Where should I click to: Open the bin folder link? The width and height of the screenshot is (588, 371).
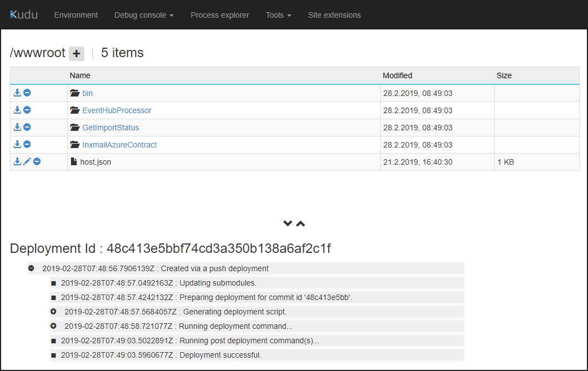point(87,93)
